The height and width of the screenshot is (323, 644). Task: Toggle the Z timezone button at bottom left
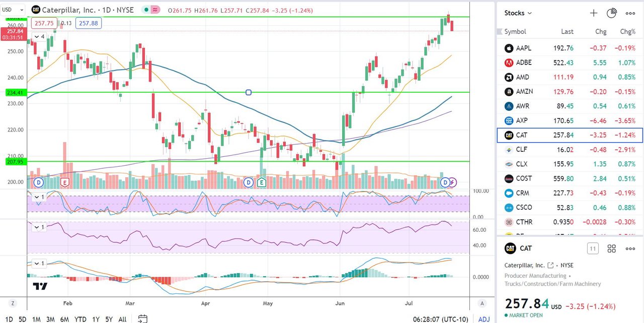click(13, 303)
